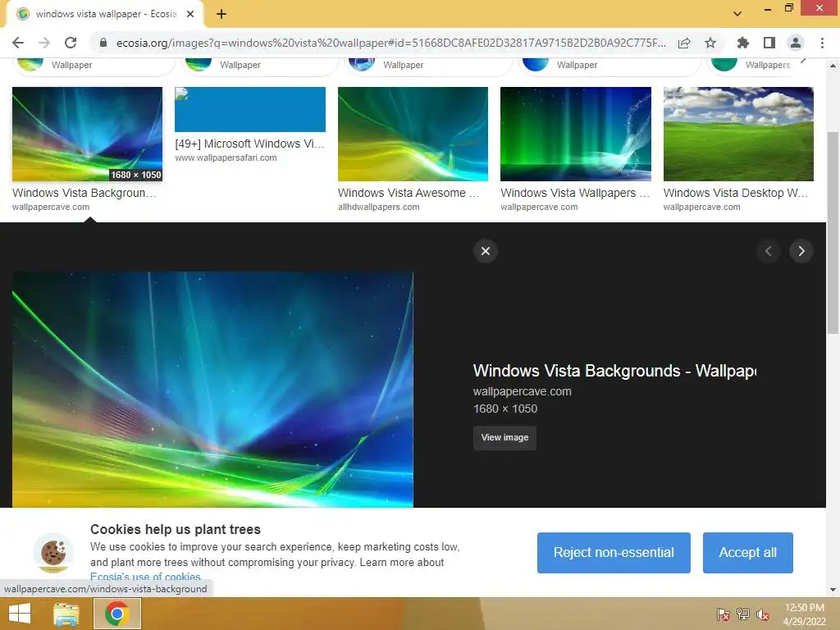Select the 1680 × 1050 aurora thumbnail

click(x=87, y=134)
